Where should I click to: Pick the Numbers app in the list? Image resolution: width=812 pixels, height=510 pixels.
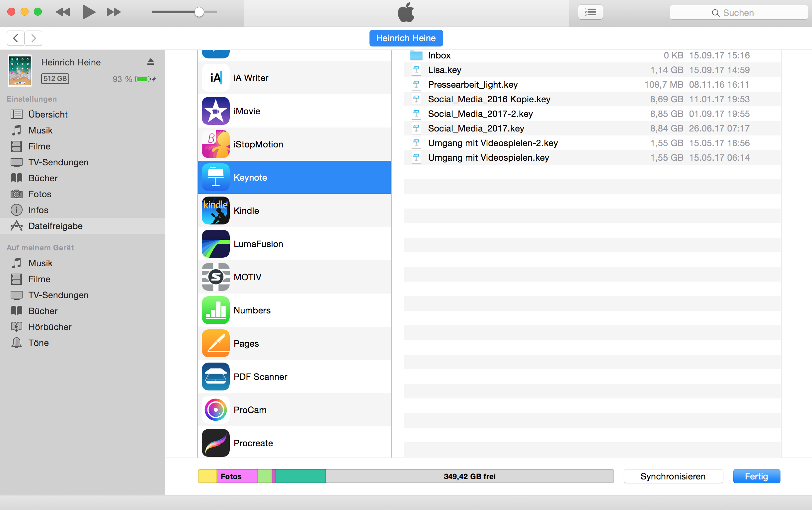[252, 310]
